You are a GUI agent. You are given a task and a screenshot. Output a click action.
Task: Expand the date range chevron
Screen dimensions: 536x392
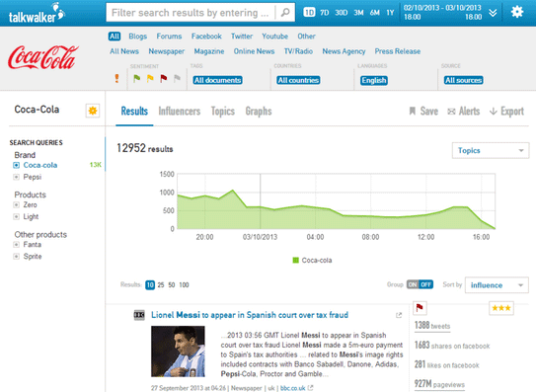pos(493,13)
